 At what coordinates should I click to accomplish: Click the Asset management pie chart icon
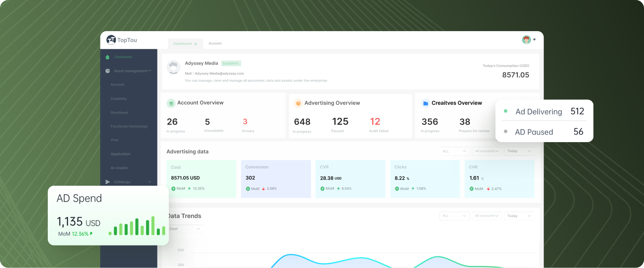click(108, 71)
